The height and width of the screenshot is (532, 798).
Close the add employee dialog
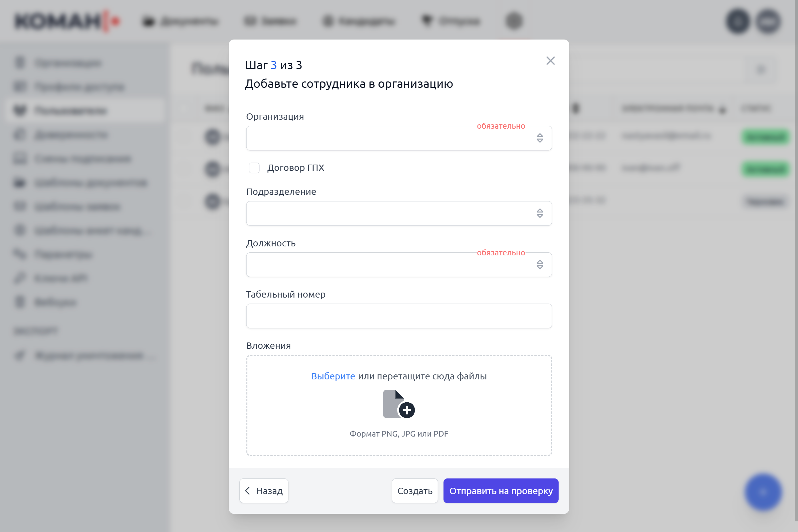coord(550,61)
